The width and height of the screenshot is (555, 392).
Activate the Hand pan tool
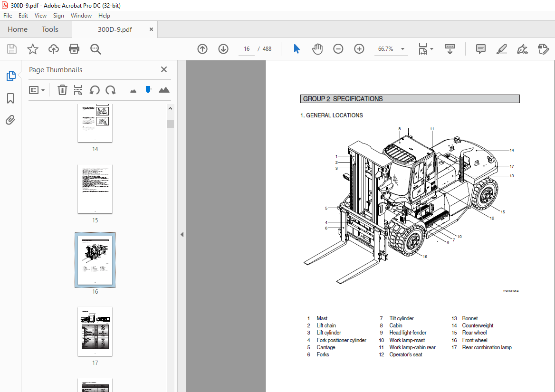(317, 49)
